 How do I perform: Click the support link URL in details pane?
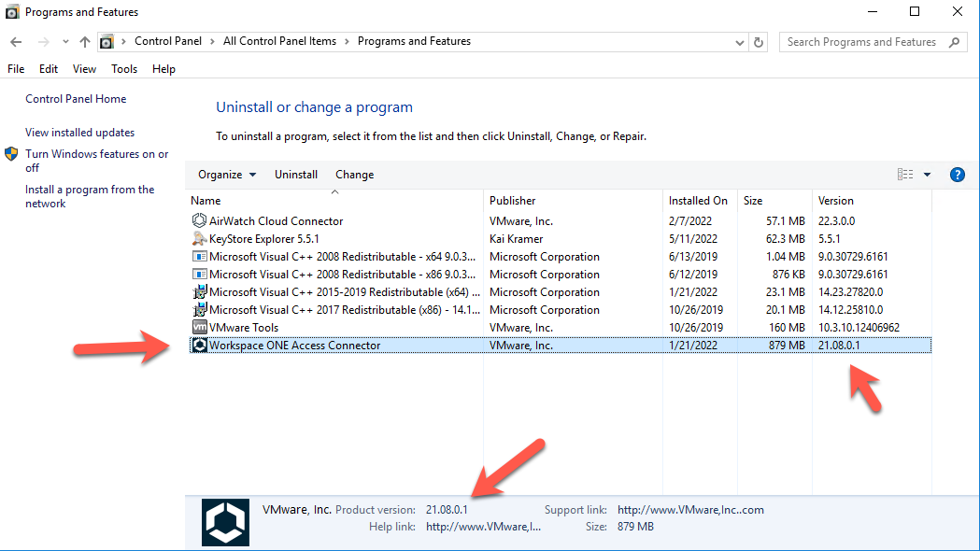(690, 510)
